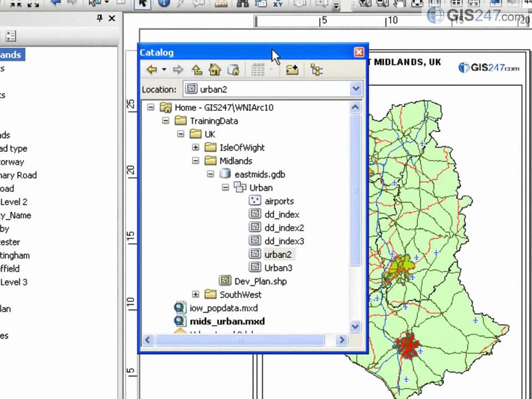Select iow_popdata.mxd map document
The image size is (532, 399).
[223, 308]
